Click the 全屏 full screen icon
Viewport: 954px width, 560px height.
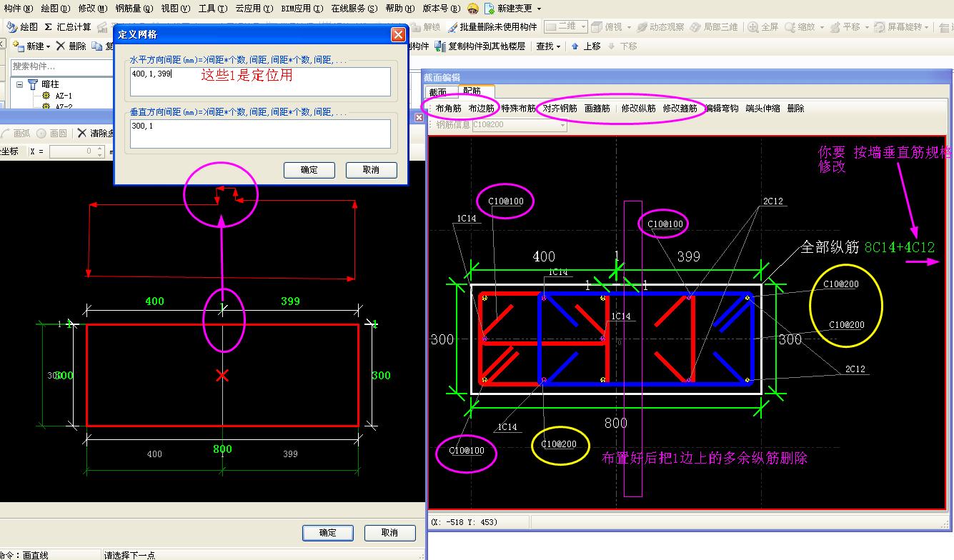(x=753, y=27)
